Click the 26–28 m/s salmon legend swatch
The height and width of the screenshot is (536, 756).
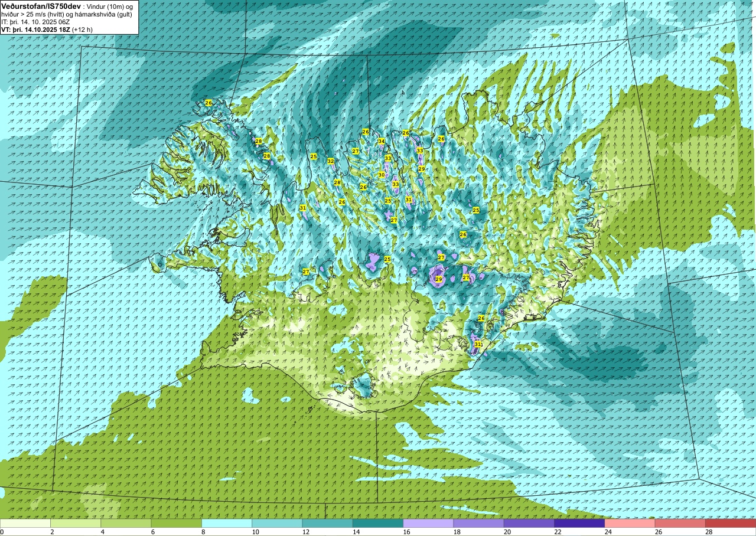pos(680,523)
